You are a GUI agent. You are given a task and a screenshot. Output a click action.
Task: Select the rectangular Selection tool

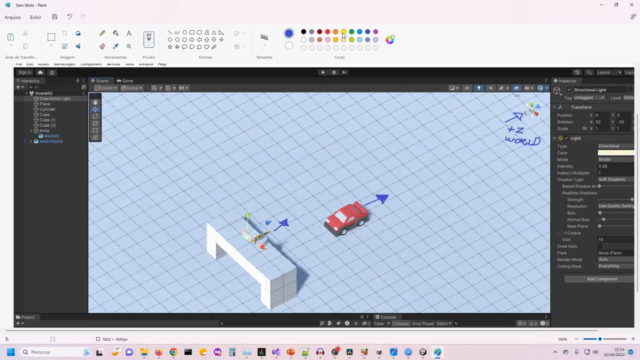(51, 37)
